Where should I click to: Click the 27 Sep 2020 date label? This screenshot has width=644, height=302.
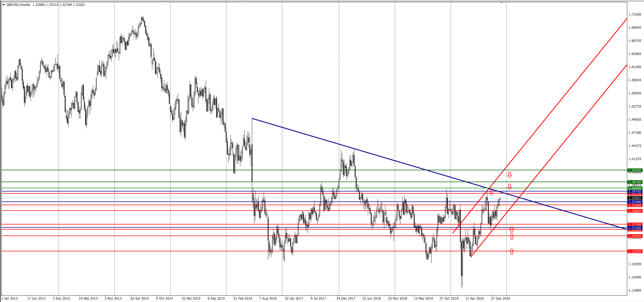click(500, 298)
